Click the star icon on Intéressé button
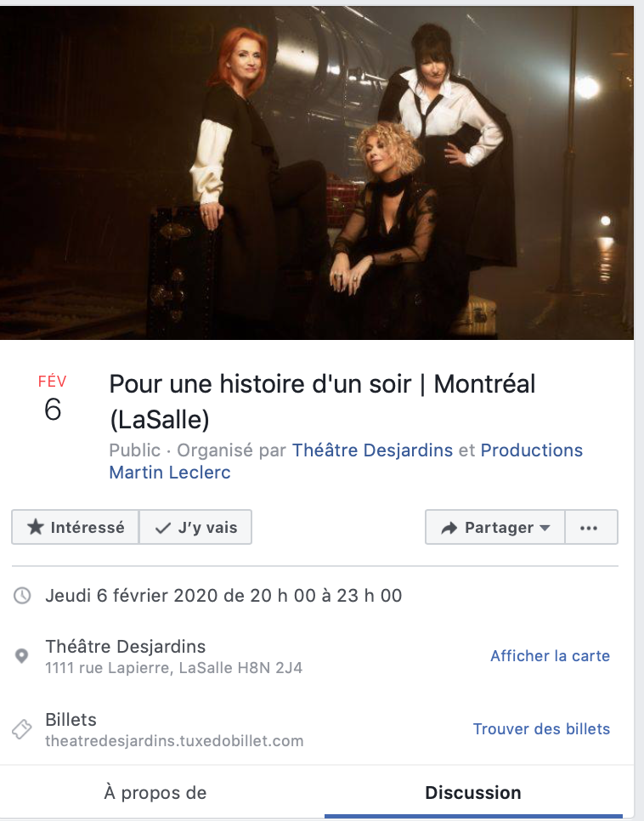This screenshot has width=644, height=821. point(36,527)
